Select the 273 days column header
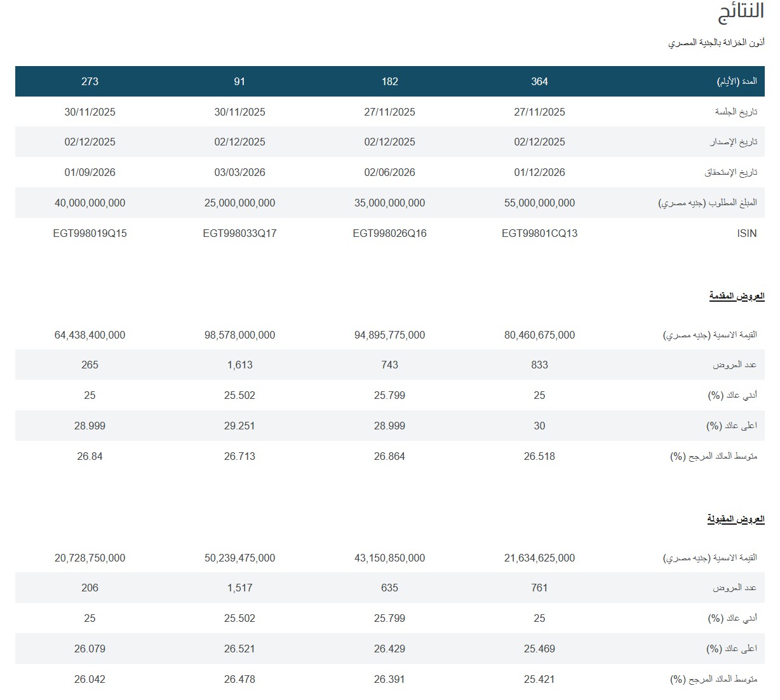The image size is (780, 700). pyautogui.click(x=90, y=81)
